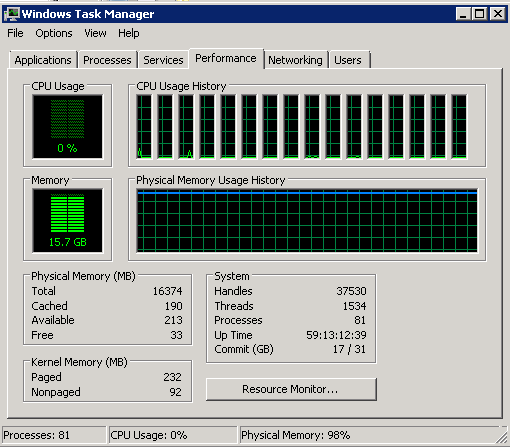Click the Handles value 37530
Image resolution: width=510 pixels, height=447 pixels.
(x=351, y=291)
